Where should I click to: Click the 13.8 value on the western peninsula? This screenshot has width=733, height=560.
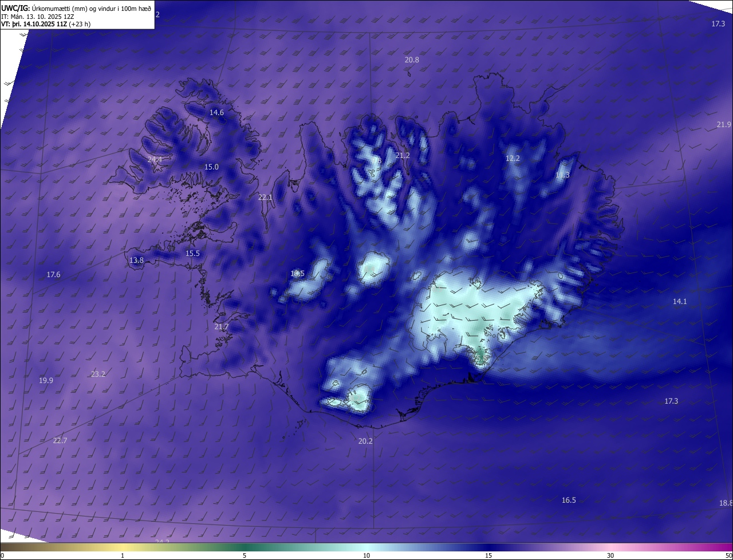coord(136,261)
